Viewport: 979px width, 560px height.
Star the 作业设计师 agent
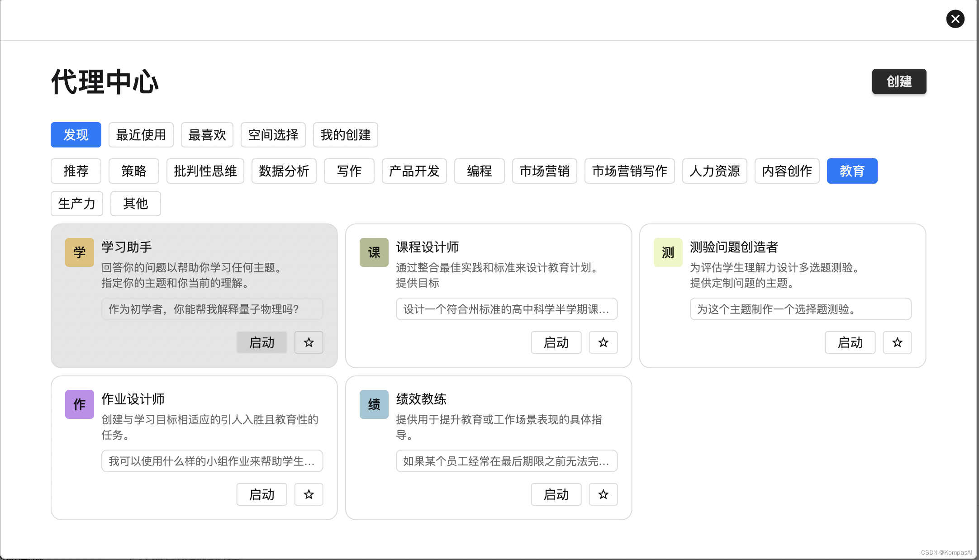(x=309, y=494)
